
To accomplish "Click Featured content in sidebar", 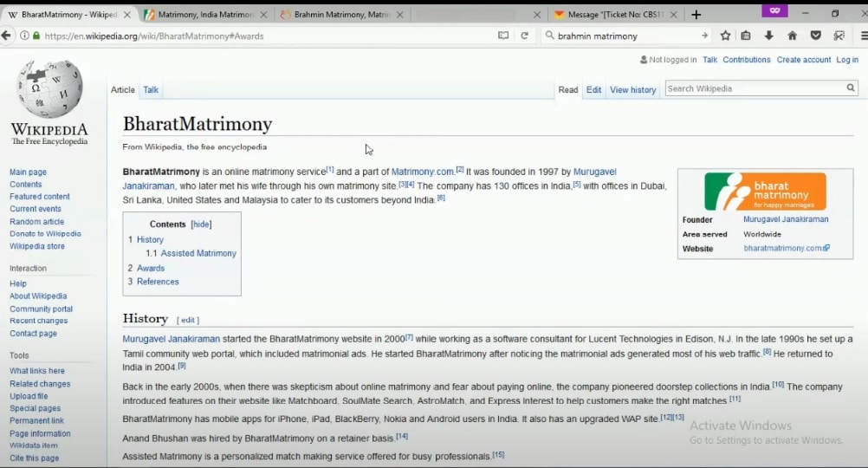I will [x=39, y=197].
